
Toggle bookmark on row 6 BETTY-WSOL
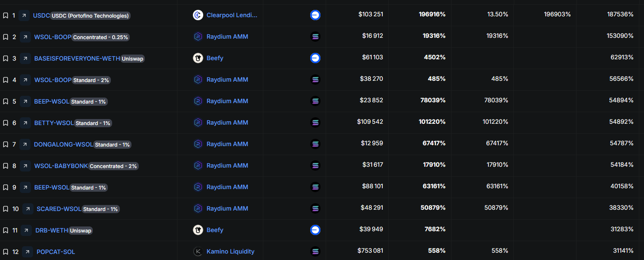click(x=6, y=123)
